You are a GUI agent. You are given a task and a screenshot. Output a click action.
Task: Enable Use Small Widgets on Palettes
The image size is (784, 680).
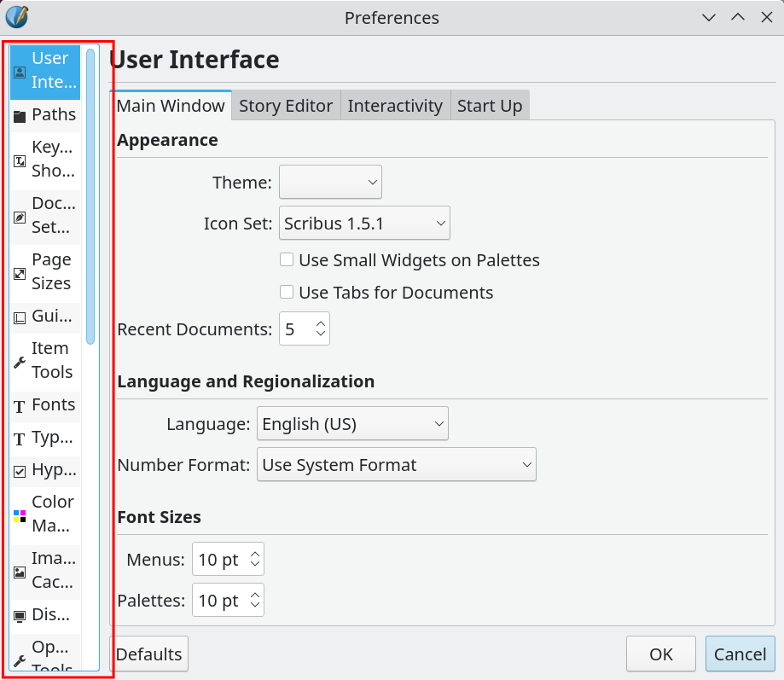(287, 260)
